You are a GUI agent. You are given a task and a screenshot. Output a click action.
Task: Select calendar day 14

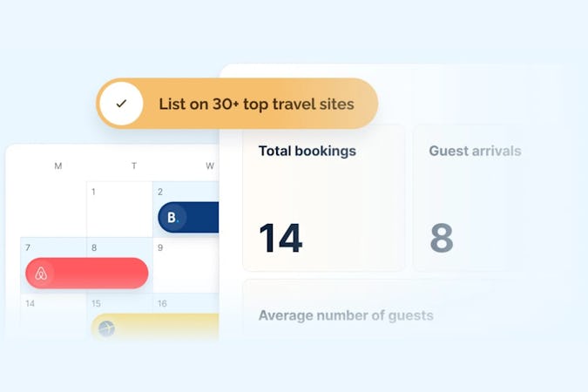click(x=30, y=304)
